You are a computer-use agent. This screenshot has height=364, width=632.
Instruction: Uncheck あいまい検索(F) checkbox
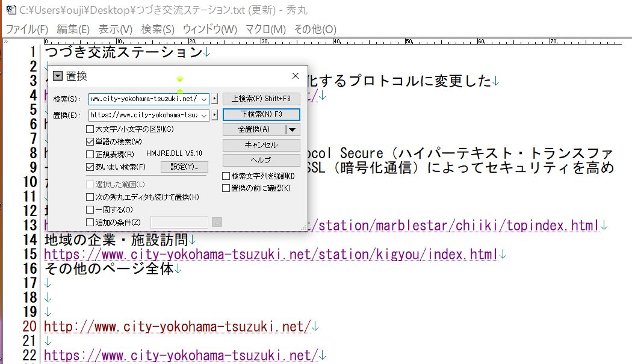pyautogui.click(x=90, y=167)
